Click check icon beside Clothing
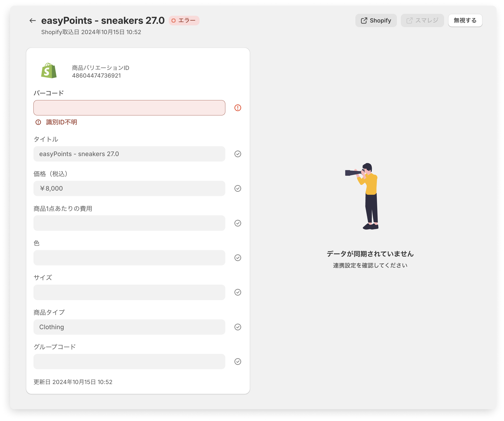Viewport: 504px width, 421px height. click(x=238, y=327)
